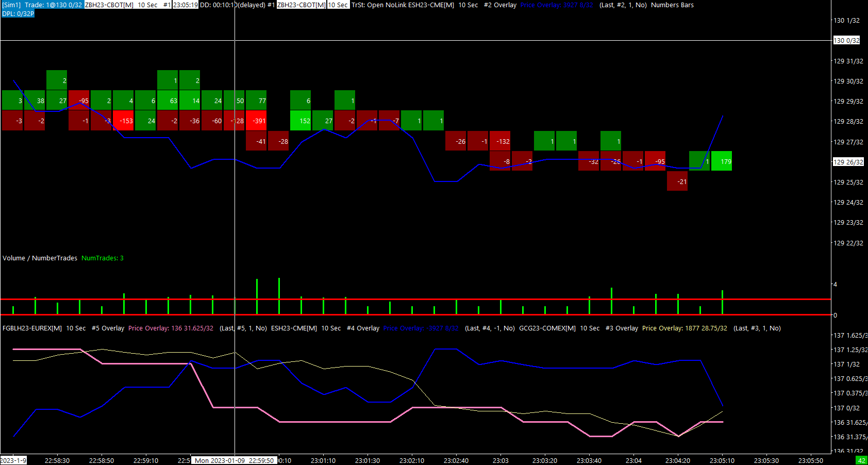Viewport: 868px width, 465px height.
Task: Select the red -132 cell
Action: (x=500, y=141)
